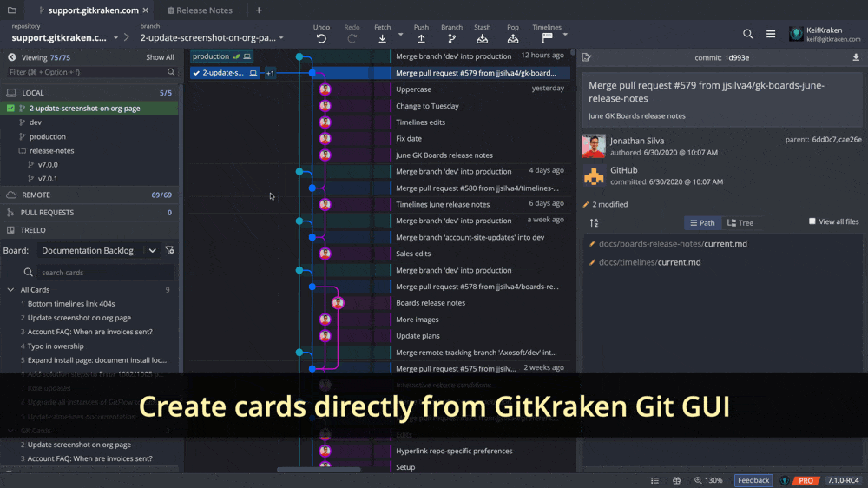Select the 'Boards release notes' commit

pos(431,302)
